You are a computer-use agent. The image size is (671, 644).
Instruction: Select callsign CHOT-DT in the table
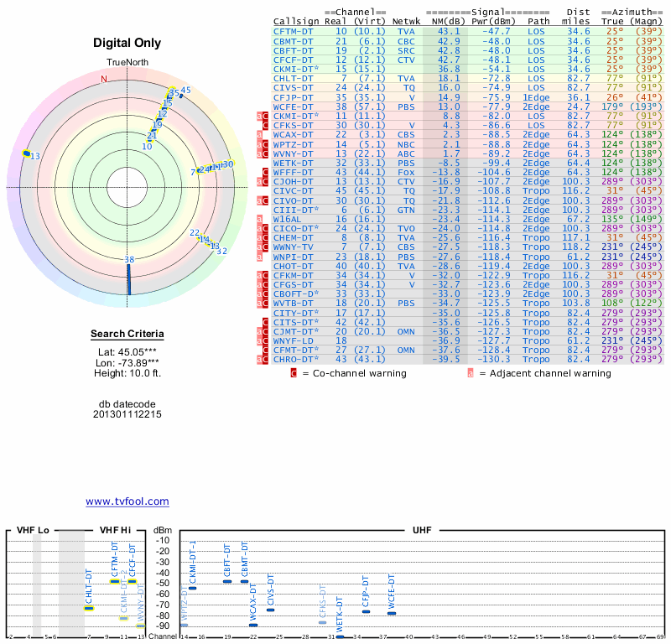[293, 266]
